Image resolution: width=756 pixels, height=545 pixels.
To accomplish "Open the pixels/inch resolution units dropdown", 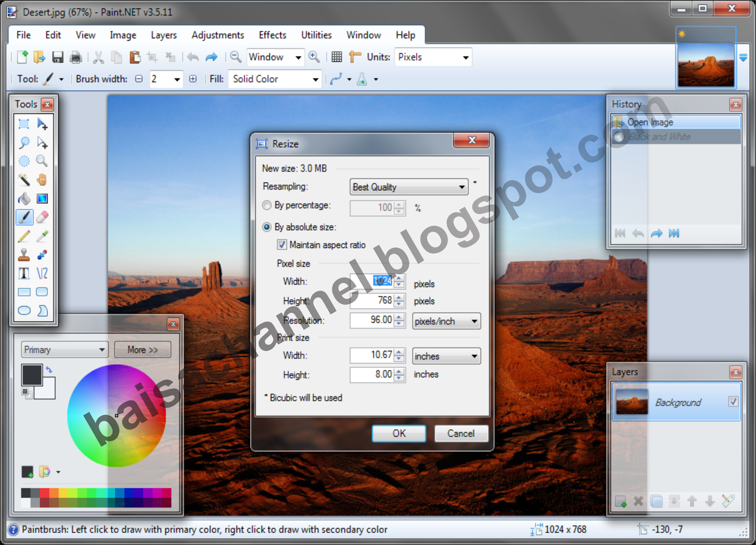I will [447, 321].
